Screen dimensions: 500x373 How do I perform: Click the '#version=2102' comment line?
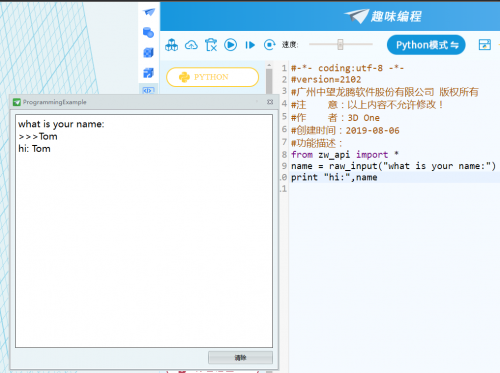click(x=326, y=80)
